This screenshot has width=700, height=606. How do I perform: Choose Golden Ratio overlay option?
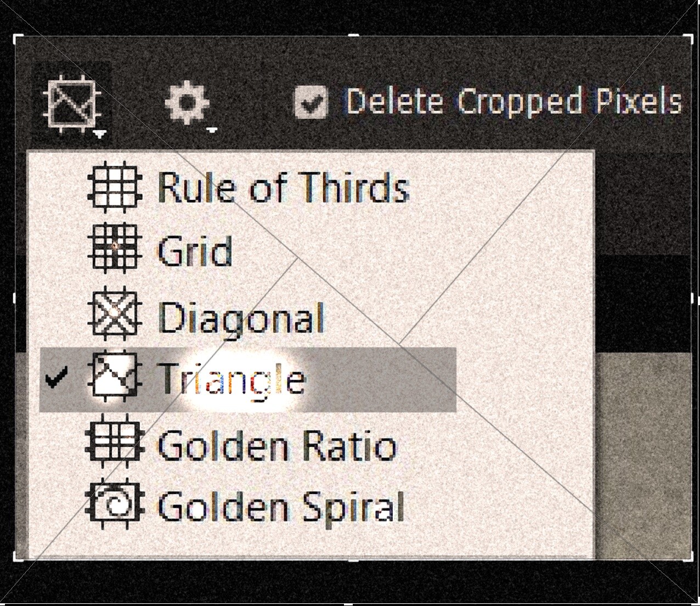[x=277, y=445]
